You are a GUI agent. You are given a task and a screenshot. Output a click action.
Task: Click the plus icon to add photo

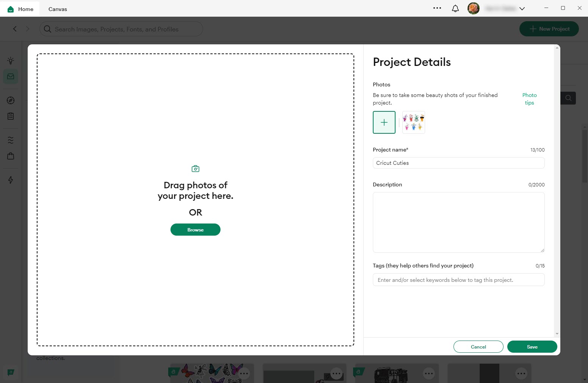click(x=384, y=122)
